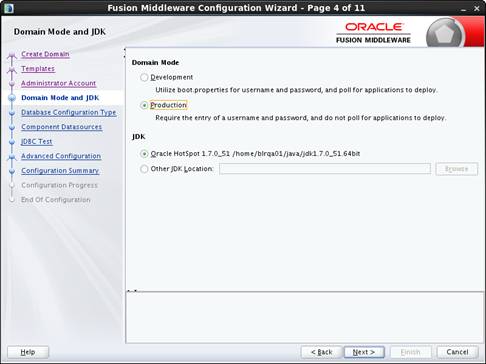Click the Create Domain step node icon
Viewport: 486px width, 364px height.
coord(12,55)
